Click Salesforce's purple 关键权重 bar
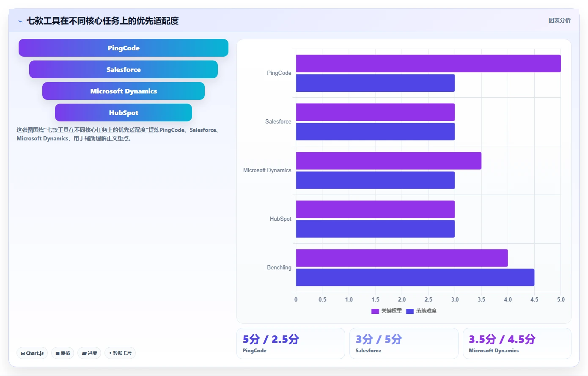Screen dimensions: 588x376 (375, 112)
